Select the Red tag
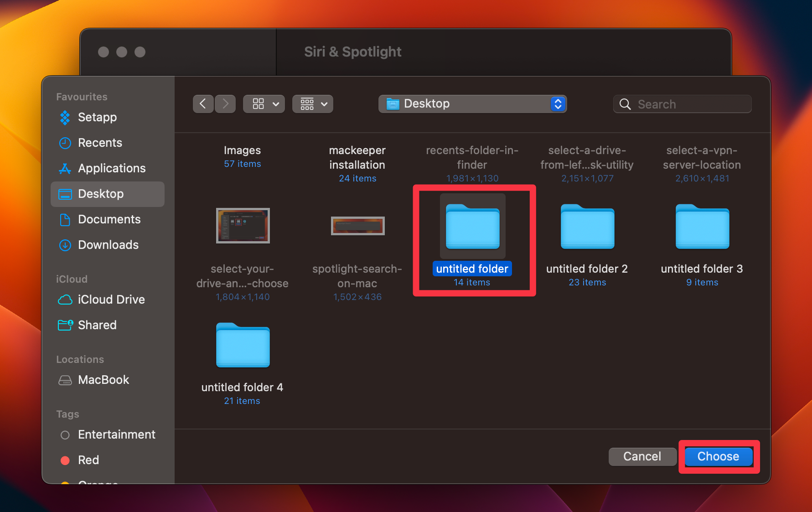The image size is (812, 512). (88, 460)
